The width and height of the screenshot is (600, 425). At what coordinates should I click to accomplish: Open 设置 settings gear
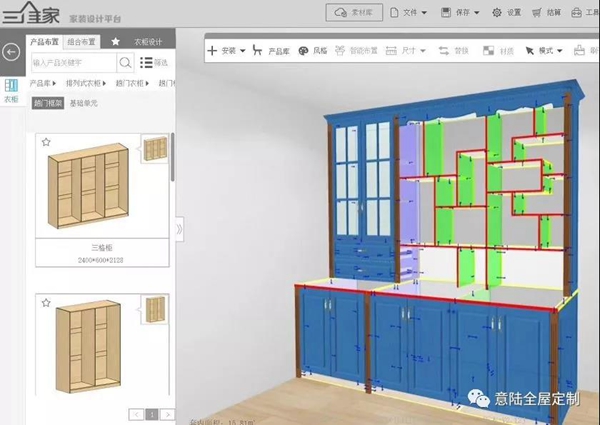(506, 13)
